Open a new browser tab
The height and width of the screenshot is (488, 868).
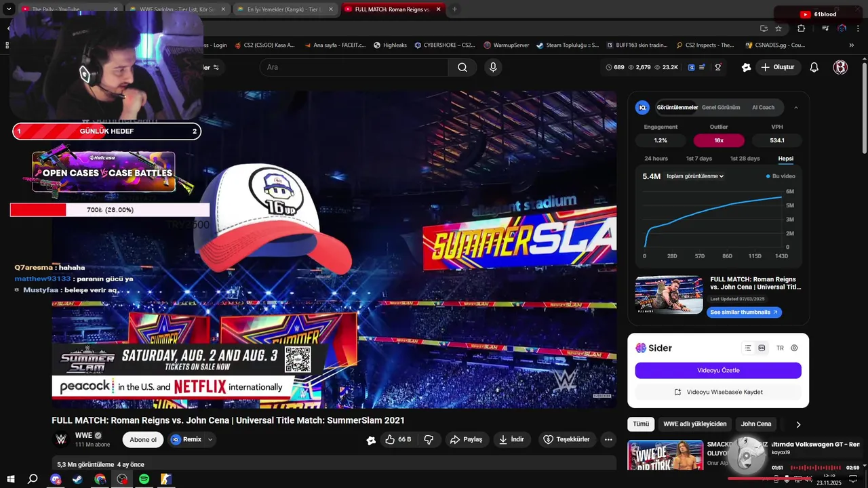tap(454, 9)
